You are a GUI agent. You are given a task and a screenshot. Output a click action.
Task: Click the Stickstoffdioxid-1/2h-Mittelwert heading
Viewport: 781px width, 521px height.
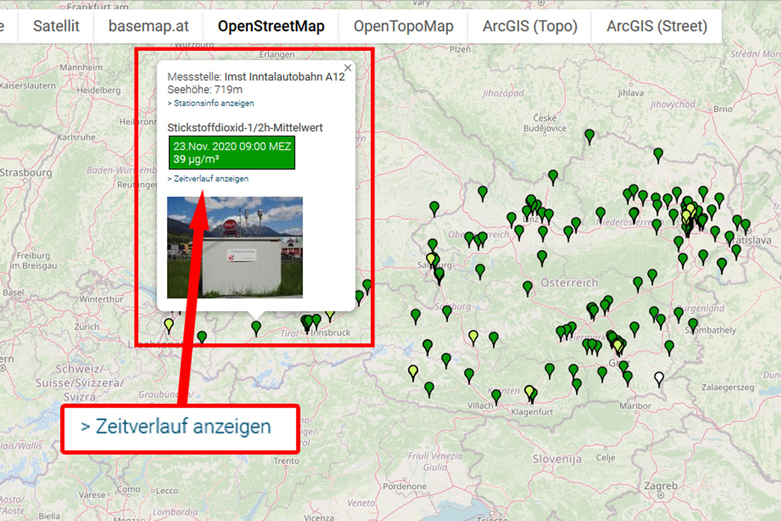pyautogui.click(x=245, y=128)
